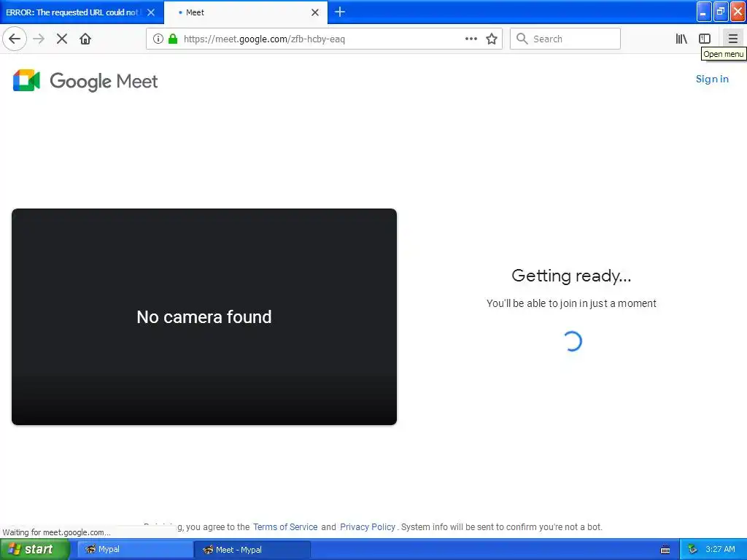Click the 3:27 AM taskbar clock
Screen dimensions: 747x560
coord(720,550)
